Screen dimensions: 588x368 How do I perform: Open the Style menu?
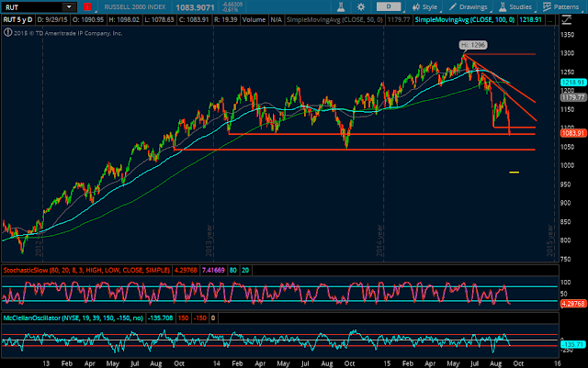pos(424,6)
